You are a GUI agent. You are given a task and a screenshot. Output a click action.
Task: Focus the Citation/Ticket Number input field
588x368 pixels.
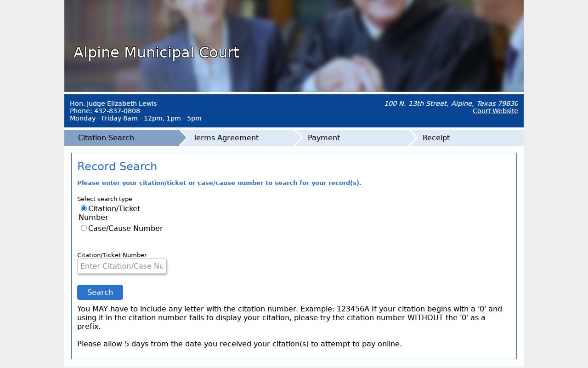point(122,266)
